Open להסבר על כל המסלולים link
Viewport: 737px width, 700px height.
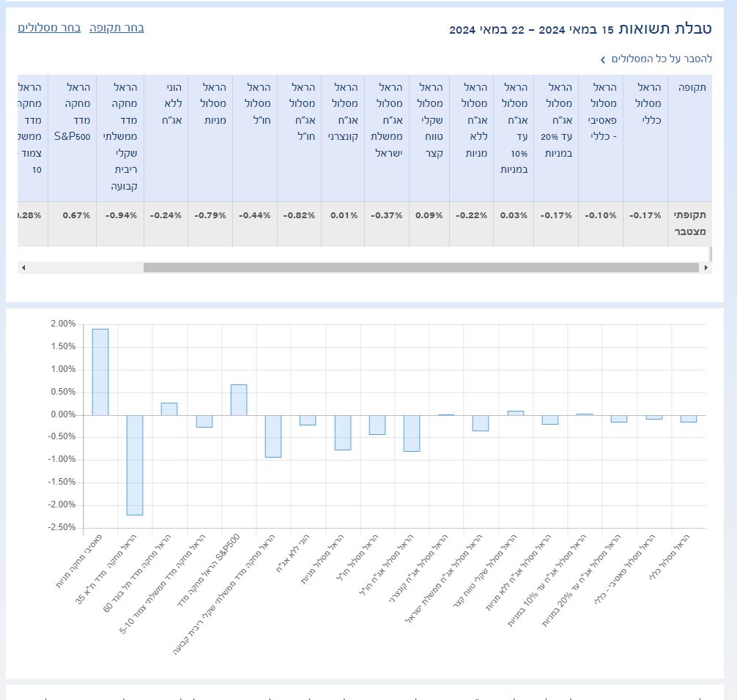pos(662,59)
